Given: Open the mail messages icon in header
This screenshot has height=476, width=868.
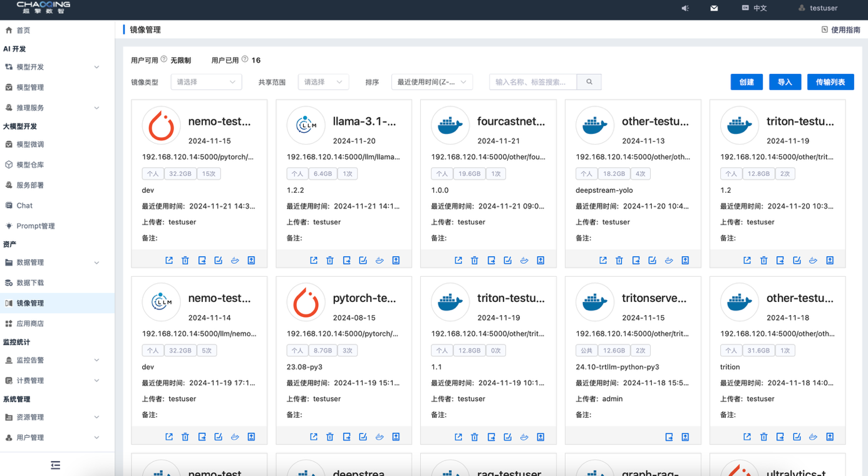Looking at the screenshot, I should pyautogui.click(x=714, y=8).
